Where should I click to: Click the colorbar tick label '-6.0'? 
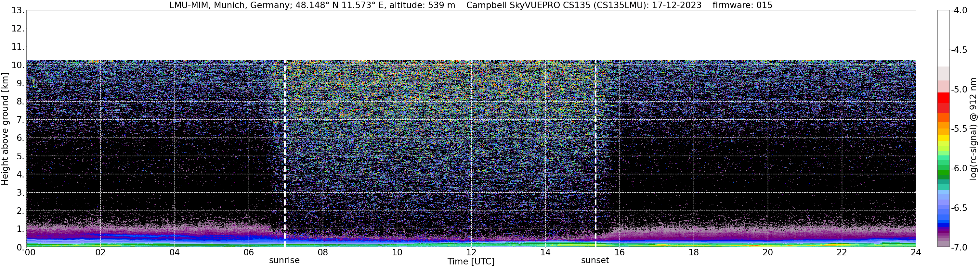pos(959,168)
